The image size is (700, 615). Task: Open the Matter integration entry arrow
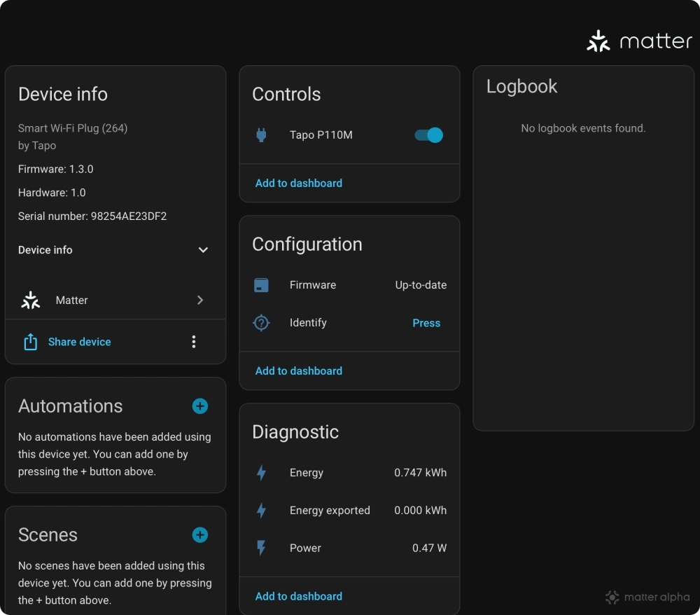[200, 300]
